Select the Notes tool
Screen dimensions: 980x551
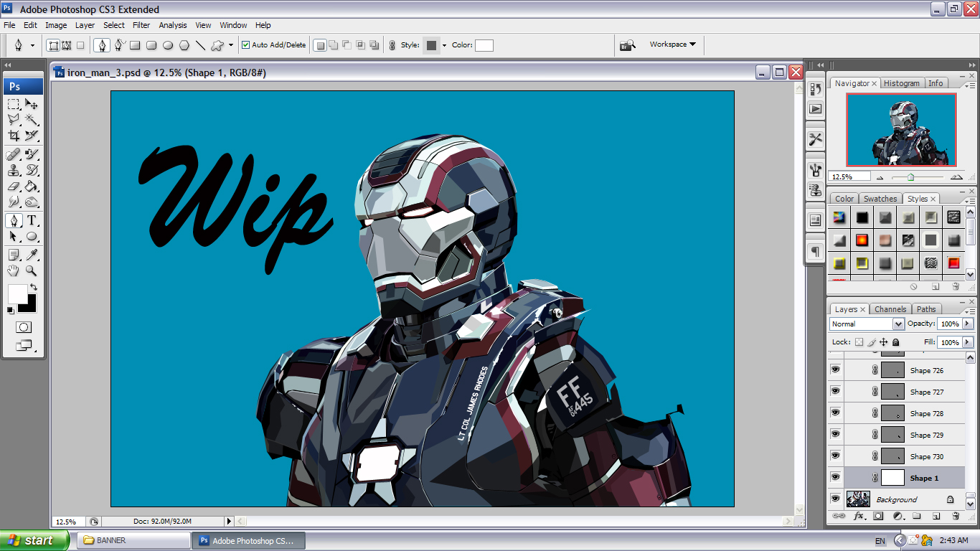pos(14,255)
